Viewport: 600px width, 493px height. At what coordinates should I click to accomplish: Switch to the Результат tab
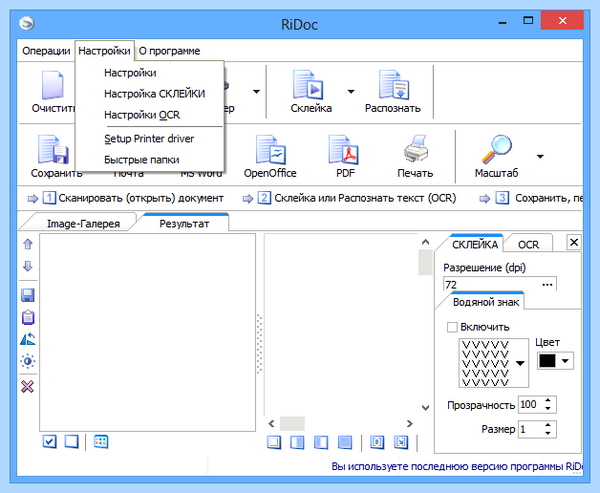(184, 224)
